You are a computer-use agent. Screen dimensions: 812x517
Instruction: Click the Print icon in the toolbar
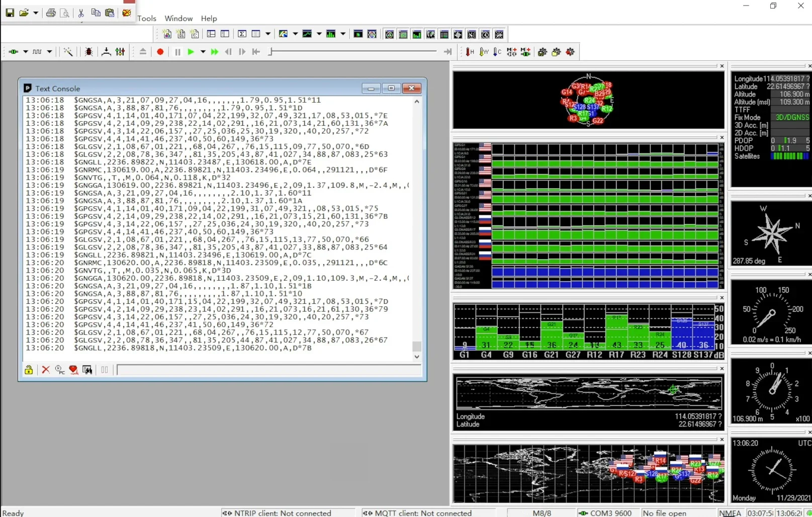tap(51, 13)
